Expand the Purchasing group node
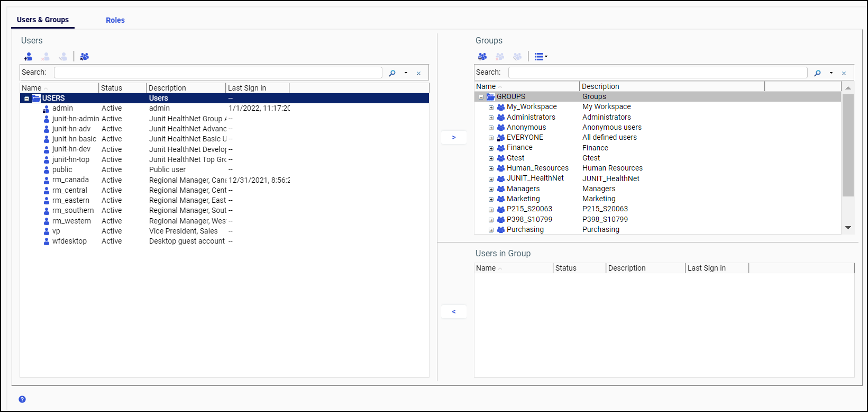 point(491,230)
